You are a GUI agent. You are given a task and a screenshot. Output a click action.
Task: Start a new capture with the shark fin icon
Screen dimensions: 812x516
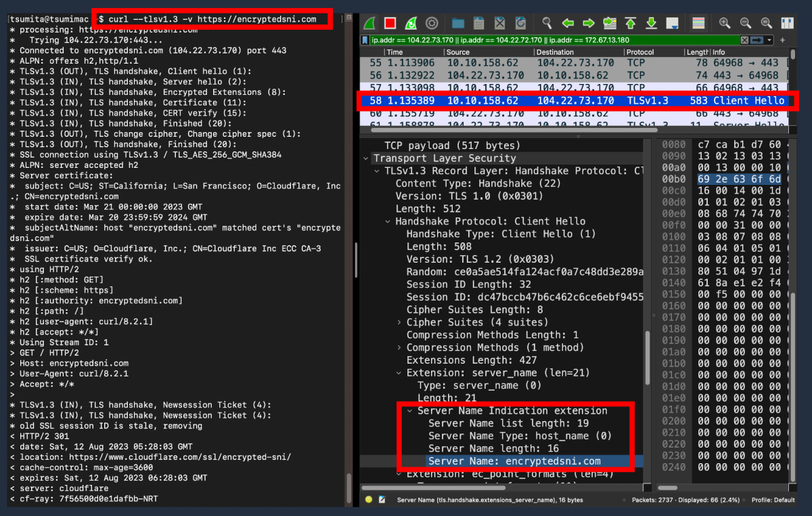tap(369, 23)
